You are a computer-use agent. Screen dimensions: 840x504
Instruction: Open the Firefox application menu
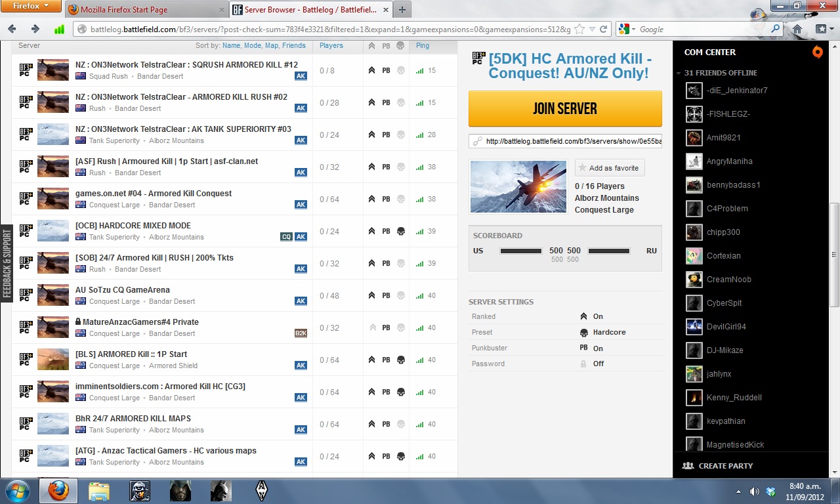31,7
